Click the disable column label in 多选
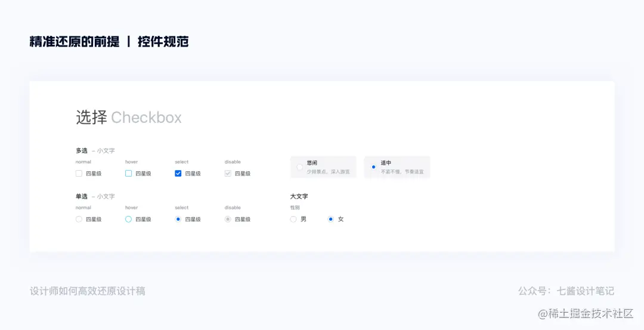This screenshot has width=644, height=330. (x=233, y=162)
